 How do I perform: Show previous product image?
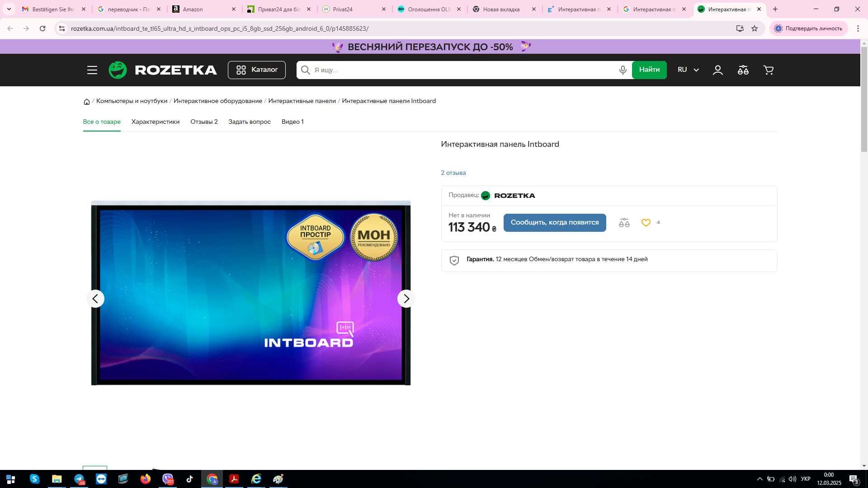click(95, 299)
